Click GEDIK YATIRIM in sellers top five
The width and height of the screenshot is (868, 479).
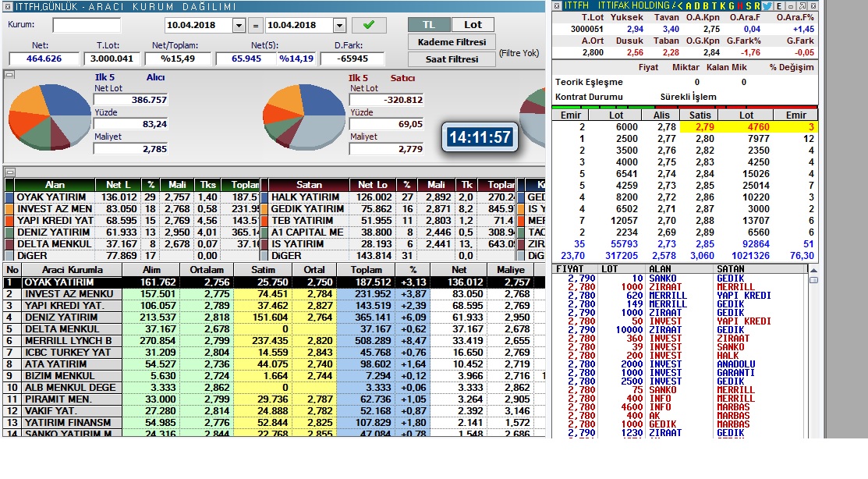point(307,209)
